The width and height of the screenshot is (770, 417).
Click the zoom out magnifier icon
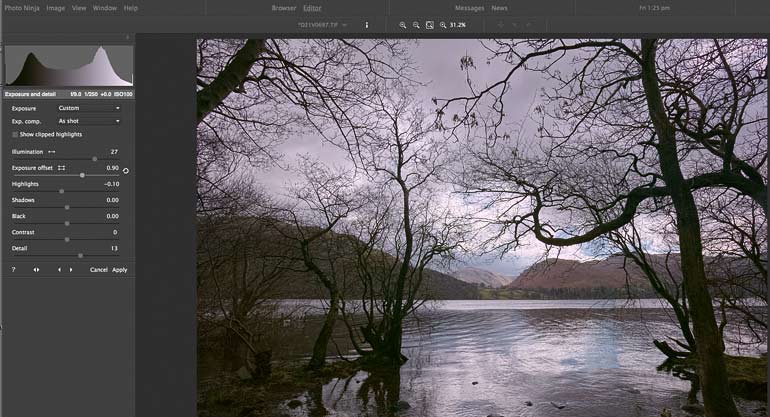click(x=416, y=25)
